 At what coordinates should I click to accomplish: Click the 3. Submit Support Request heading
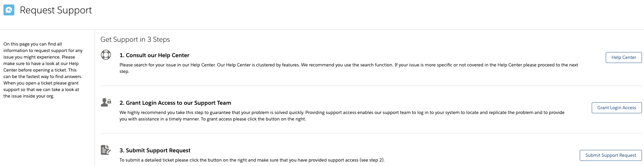pos(155,150)
